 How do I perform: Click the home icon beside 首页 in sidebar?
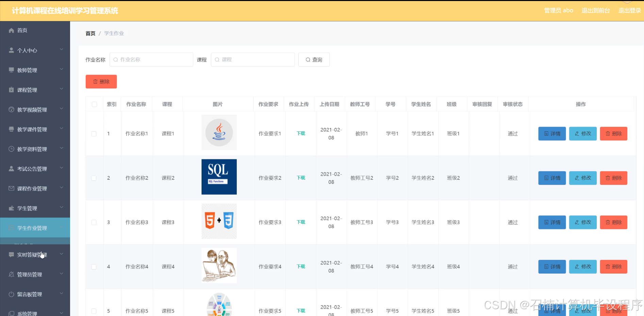[x=11, y=31]
